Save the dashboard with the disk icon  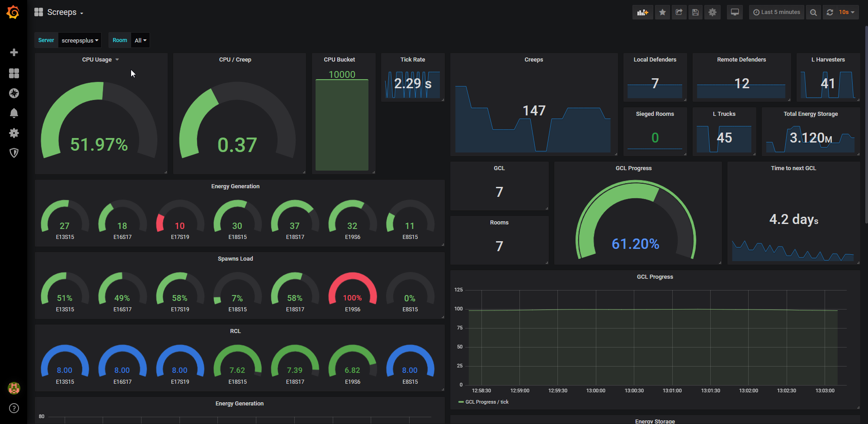pyautogui.click(x=695, y=12)
